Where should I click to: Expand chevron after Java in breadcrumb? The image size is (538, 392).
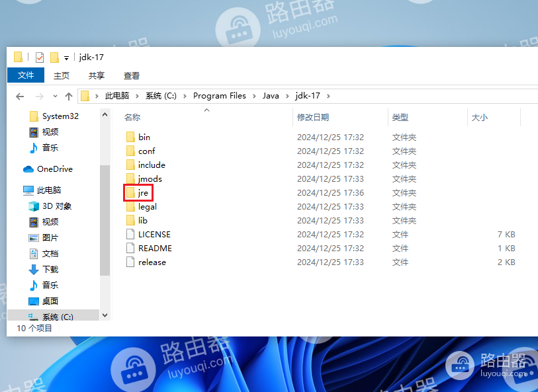point(287,96)
